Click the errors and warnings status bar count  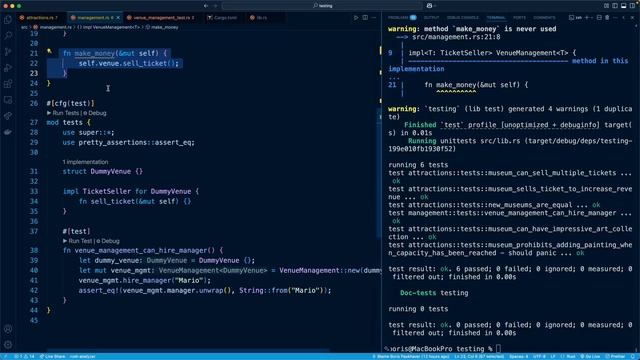[x=24, y=356]
